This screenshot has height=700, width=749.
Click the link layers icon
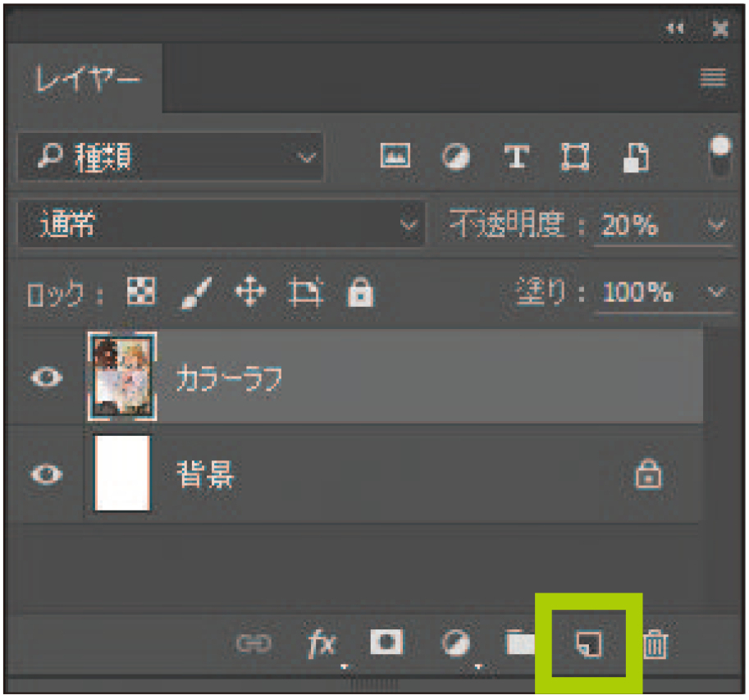pos(253,644)
